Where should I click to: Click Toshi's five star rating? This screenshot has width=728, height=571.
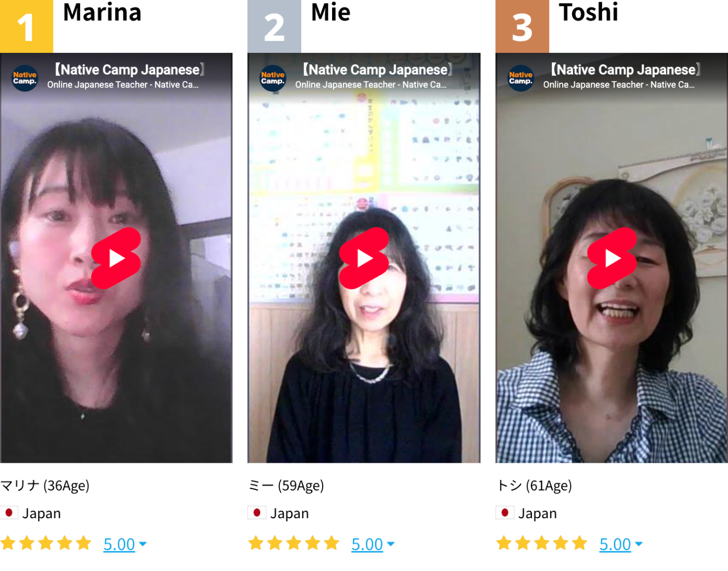point(541,543)
